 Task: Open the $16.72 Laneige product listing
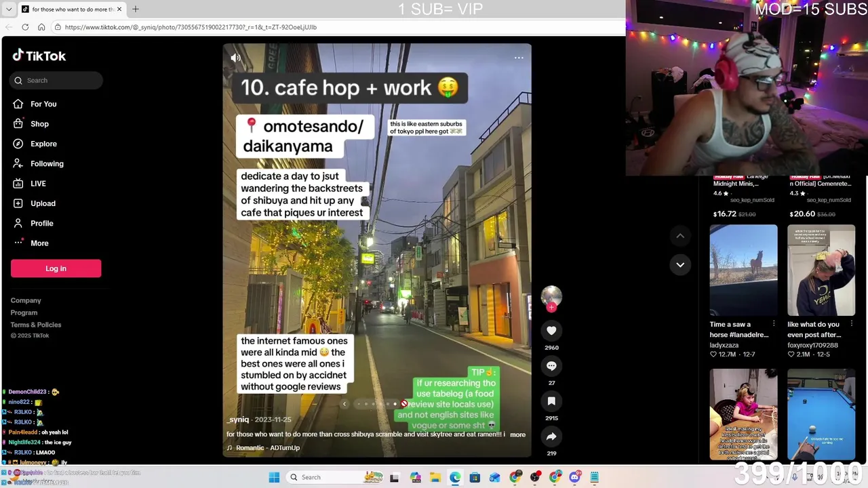pyautogui.click(x=743, y=197)
